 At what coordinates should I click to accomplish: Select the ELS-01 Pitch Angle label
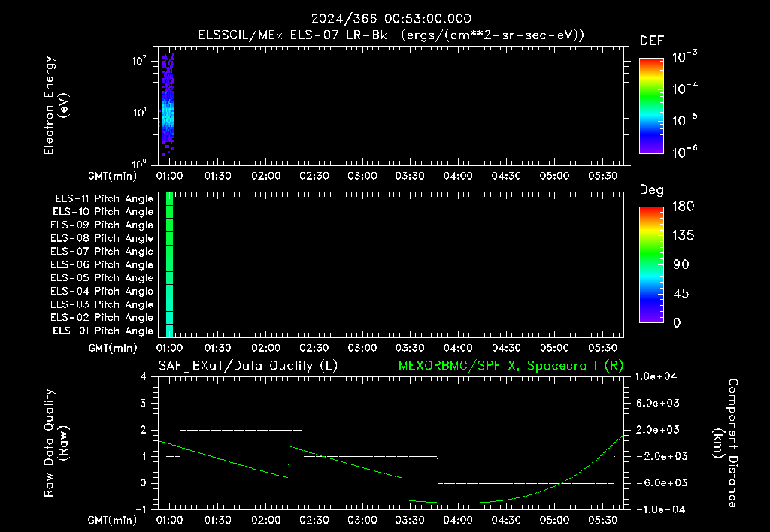click(x=103, y=331)
